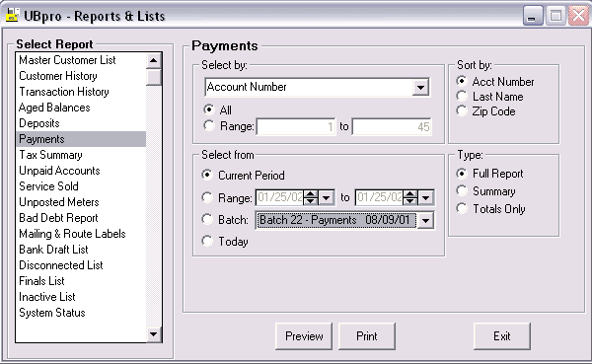Select Finals List report
Viewport: 592px width, 364px height.
coord(81,281)
